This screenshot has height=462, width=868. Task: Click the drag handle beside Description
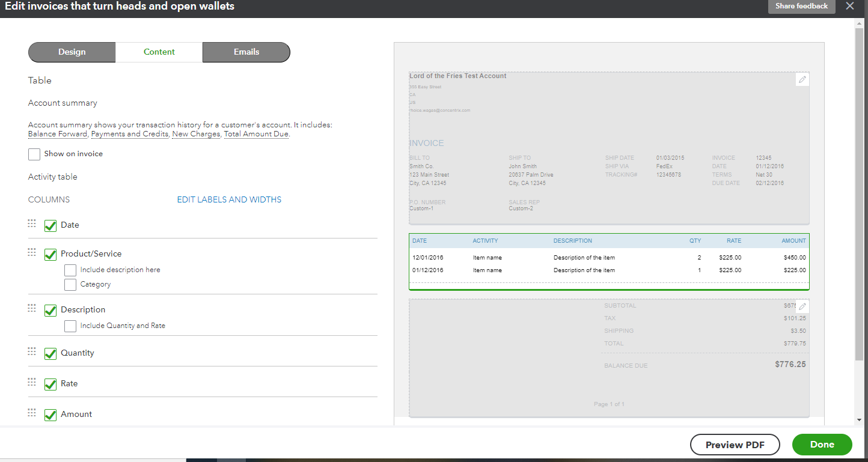point(32,308)
